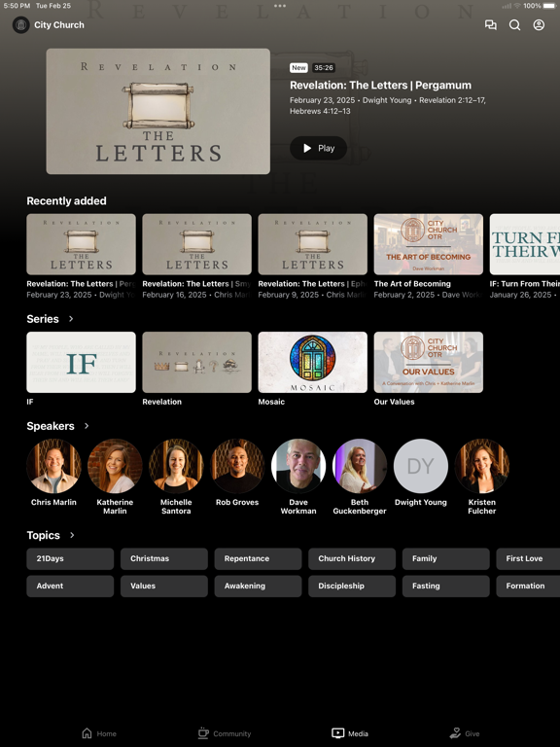560x747 pixels.
Task: Choose the Awakening topic
Action: 258,586
